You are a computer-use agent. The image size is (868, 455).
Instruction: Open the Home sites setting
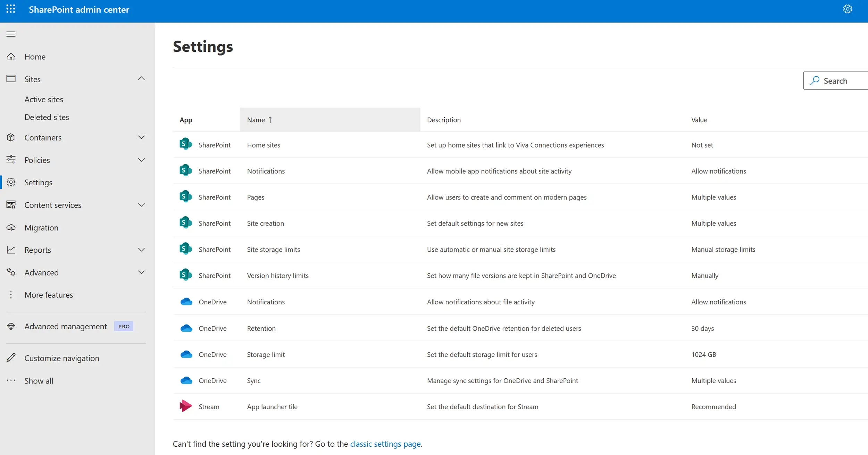[x=264, y=145]
